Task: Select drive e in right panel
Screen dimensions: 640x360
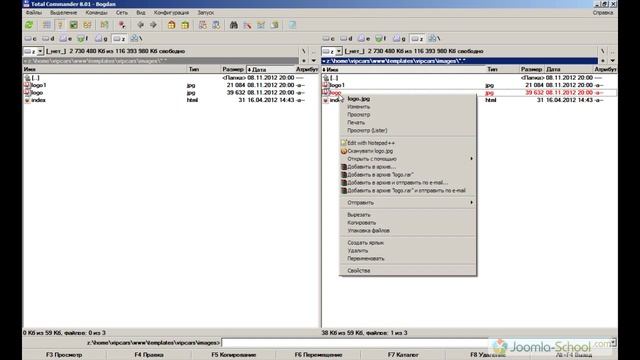Action: click(x=364, y=38)
